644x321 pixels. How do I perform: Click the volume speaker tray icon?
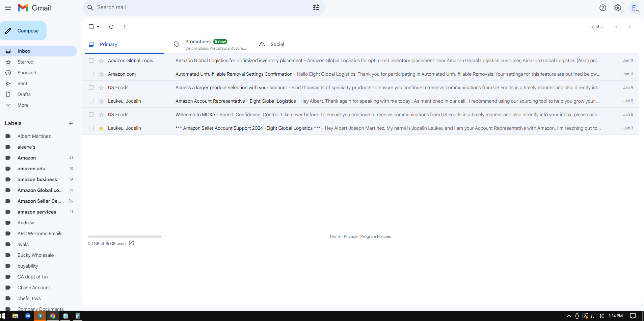pyautogui.click(x=601, y=316)
